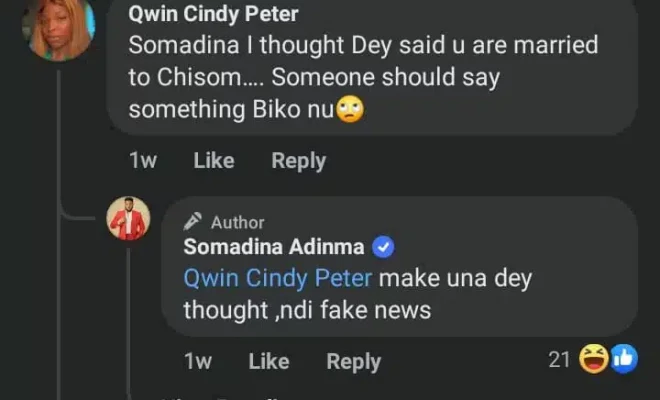The width and height of the screenshot is (660, 400).
Task: Open the blue Qwin Cindy Peter mention
Action: pyautogui.click(x=277, y=279)
